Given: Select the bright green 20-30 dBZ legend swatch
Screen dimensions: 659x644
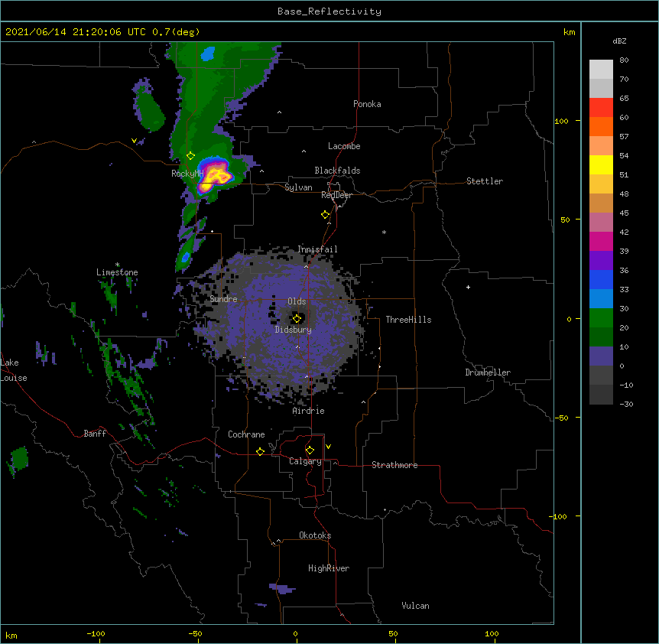Looking at the screenshot, I should click(x=601, y=318).
